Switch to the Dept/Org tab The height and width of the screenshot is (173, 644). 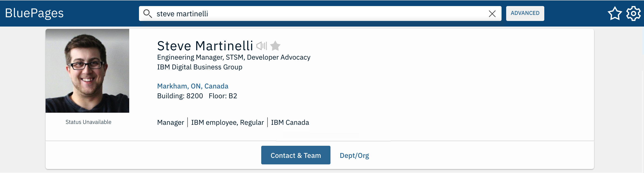point(354,156)
